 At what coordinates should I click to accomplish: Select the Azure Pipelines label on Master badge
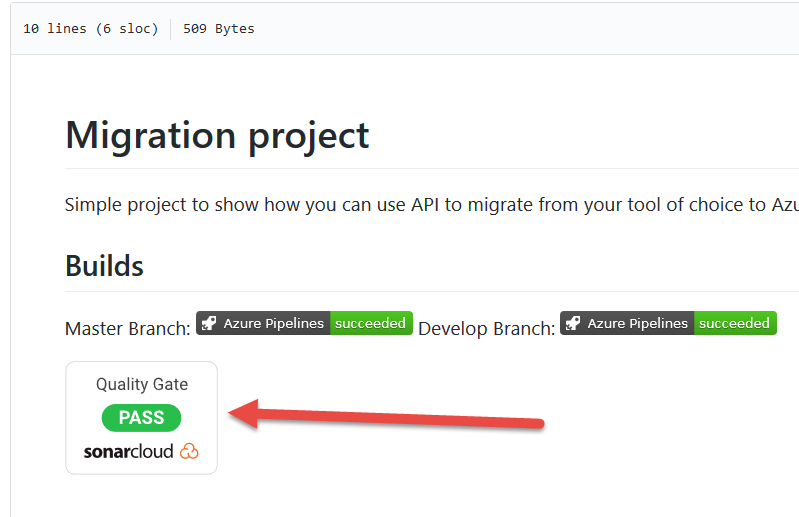point(273,323)
